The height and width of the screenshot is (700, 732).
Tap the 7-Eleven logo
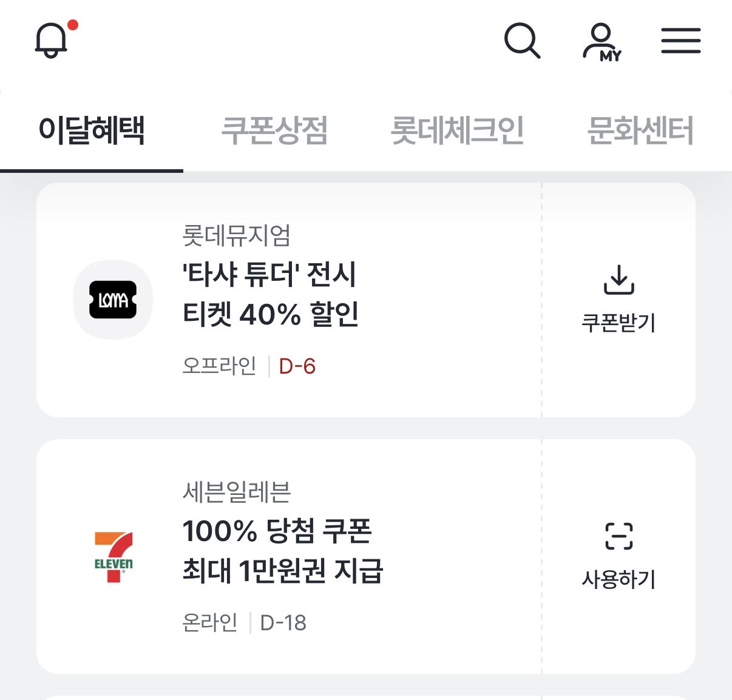pos(113,556)
